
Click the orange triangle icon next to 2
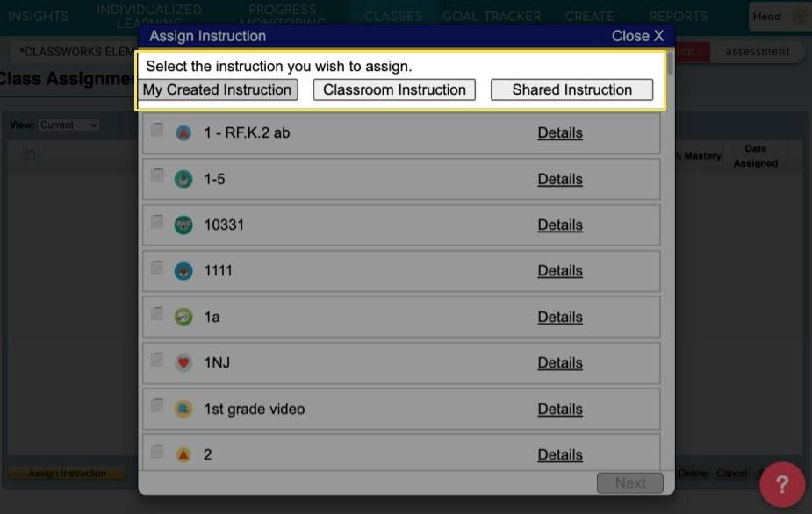point(183,454)
